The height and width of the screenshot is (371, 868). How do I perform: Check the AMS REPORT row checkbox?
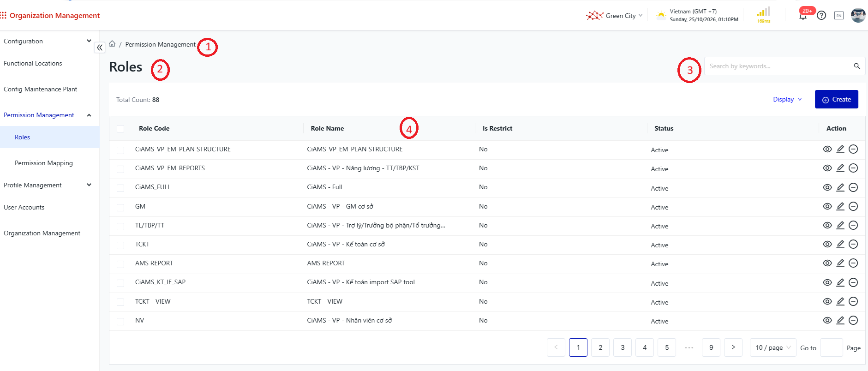[x=120, y=264]
